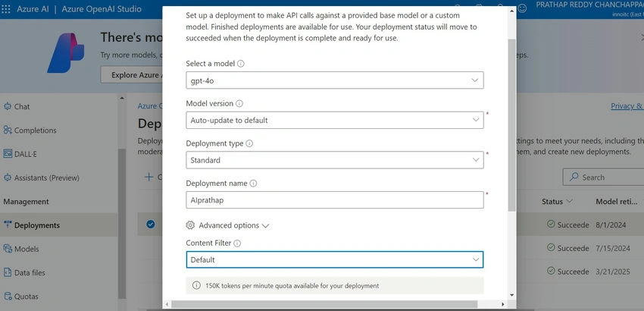The width and height of the screenshot is (644, 311).
Task: Show info for Model version
Action: click(x=239, y=104)
